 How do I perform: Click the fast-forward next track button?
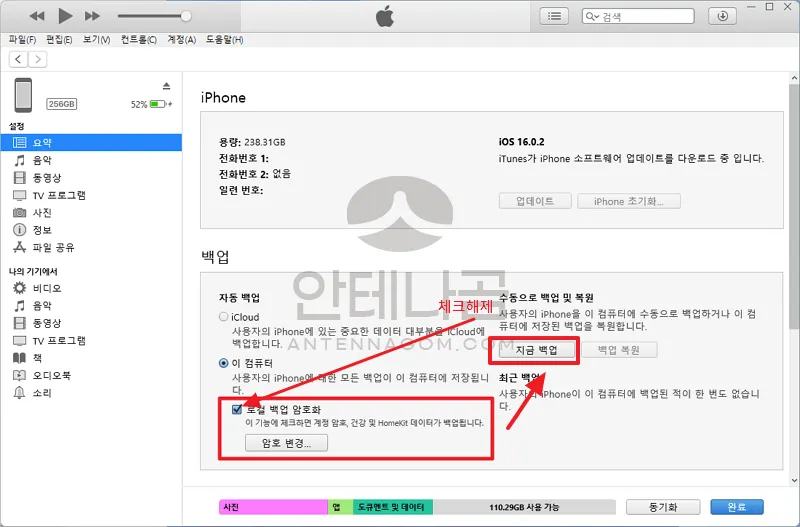point(92,16)
